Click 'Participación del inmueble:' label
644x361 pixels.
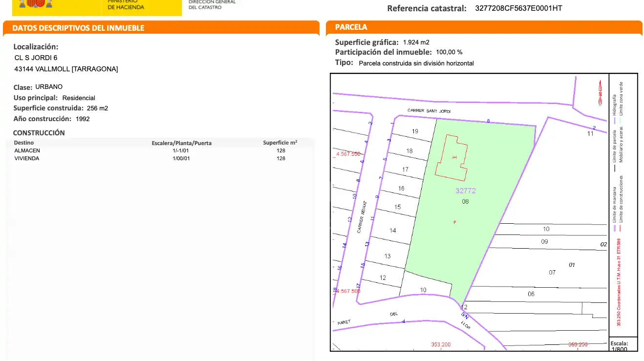(384, 52)
